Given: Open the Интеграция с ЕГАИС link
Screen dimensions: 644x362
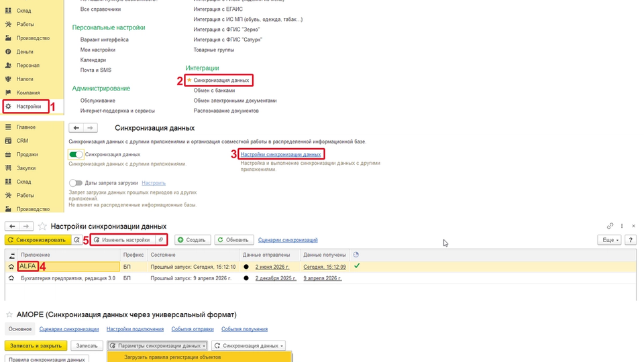Looking at the screenshot, I should pos(218,9).
